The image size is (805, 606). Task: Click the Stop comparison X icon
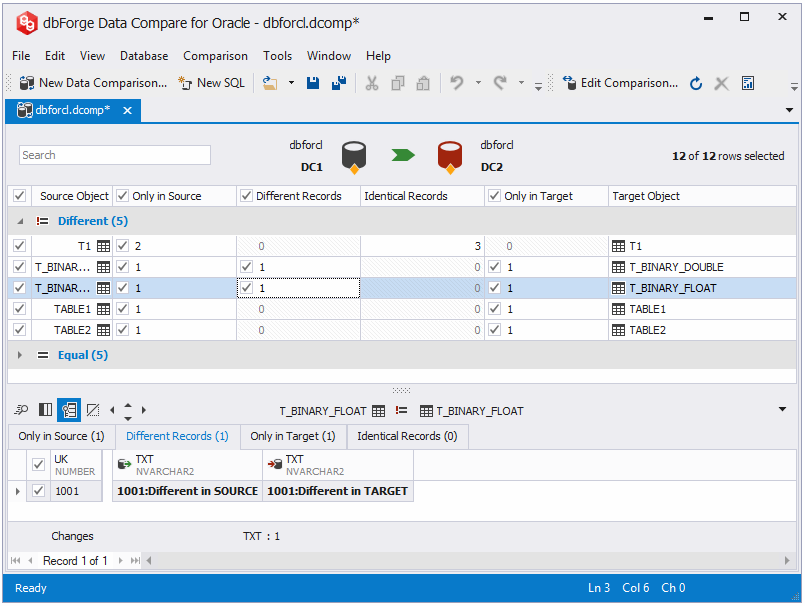click(721, 83)
